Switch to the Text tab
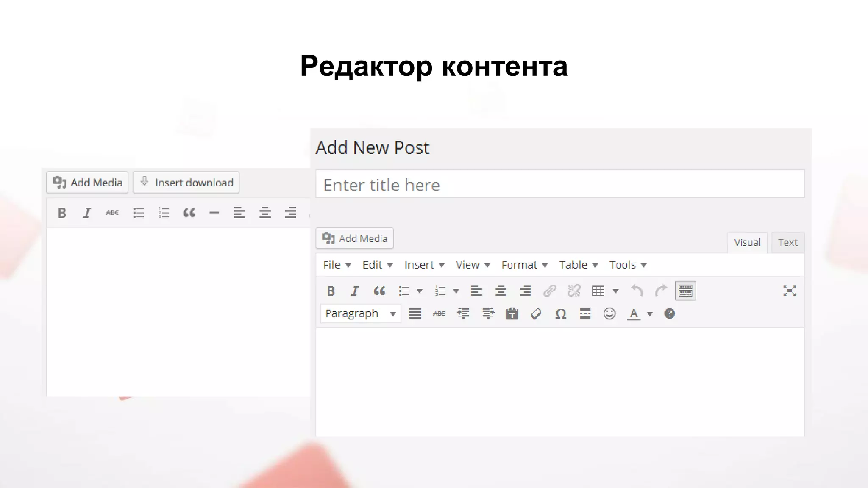Viewport: 868px width, 488px height. [788, 242]
